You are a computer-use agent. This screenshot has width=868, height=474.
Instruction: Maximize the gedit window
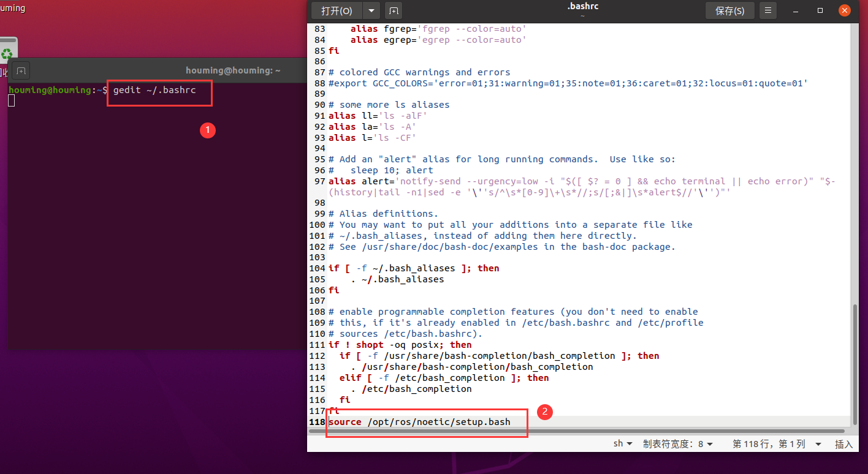pyautogui.click(x=820, y=10)
